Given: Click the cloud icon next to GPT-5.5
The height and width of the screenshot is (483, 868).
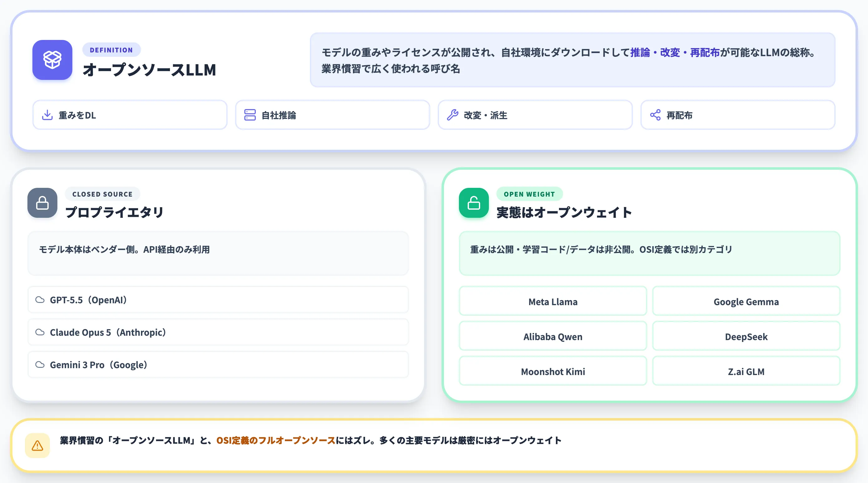Looking at the screenshot, I should point(40,300).
